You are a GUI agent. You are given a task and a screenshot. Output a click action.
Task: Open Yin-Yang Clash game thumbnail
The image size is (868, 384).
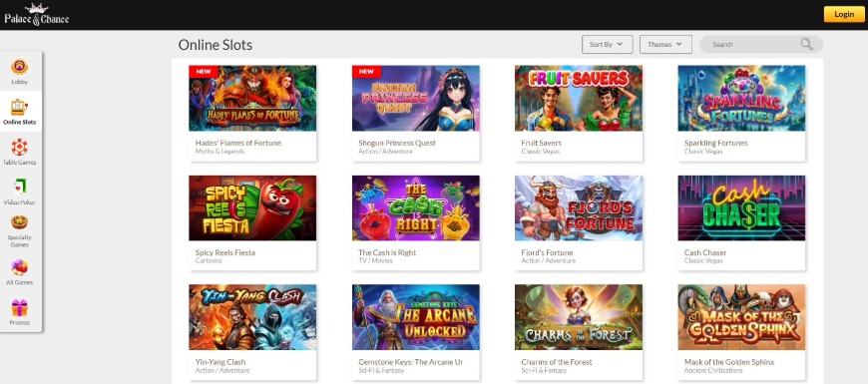pos(252,317)
